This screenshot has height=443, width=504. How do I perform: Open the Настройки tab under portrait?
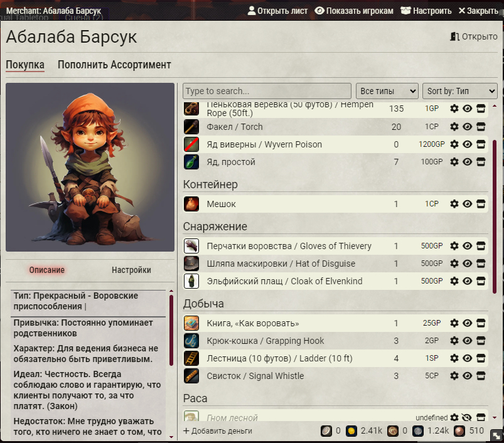(x=131, y=270)
